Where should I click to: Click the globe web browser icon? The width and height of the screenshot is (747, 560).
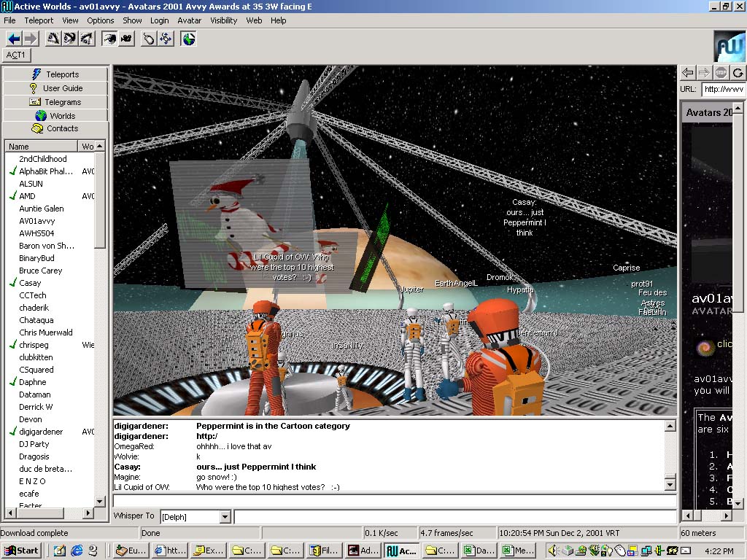(189, 39)
